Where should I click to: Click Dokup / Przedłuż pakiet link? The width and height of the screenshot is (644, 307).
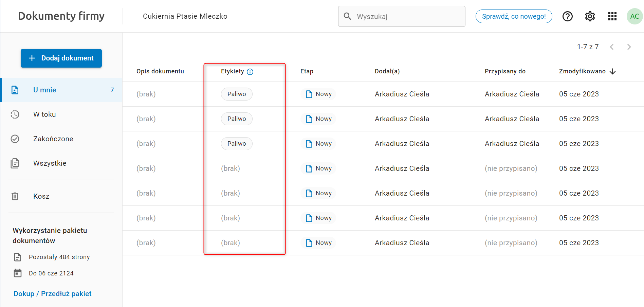53,294
